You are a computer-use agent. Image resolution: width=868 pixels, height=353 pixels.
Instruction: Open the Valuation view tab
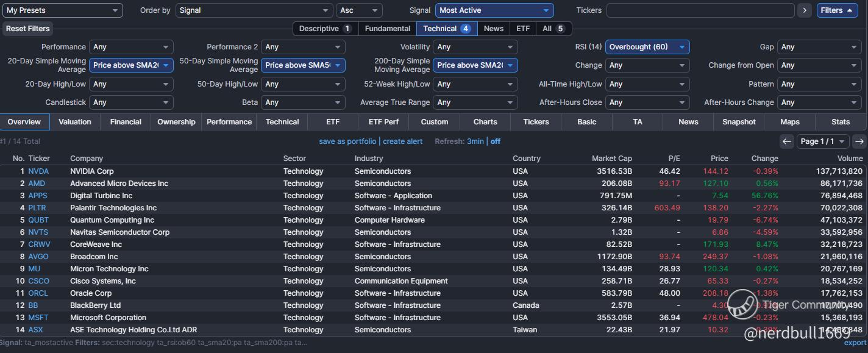75,122
